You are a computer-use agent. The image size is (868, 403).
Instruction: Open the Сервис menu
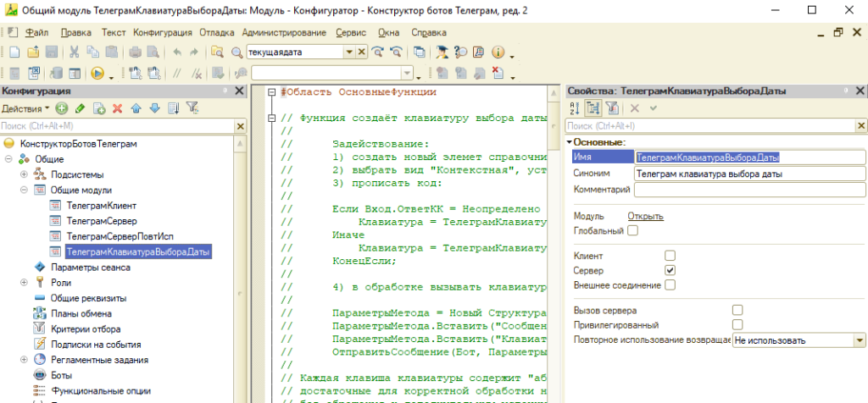pos(351,33)
